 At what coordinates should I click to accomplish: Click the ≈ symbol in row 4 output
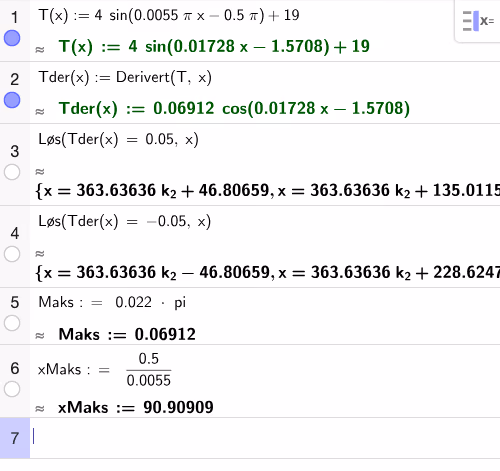tap(40, 254)
